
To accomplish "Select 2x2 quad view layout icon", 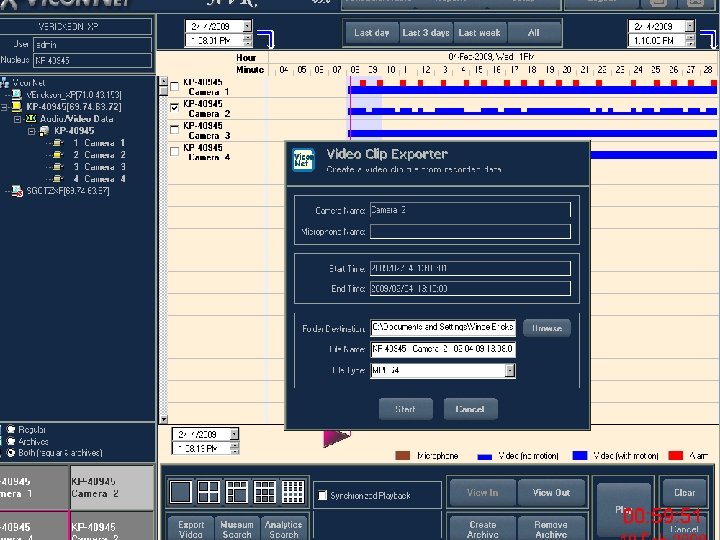I will point(208,492).
